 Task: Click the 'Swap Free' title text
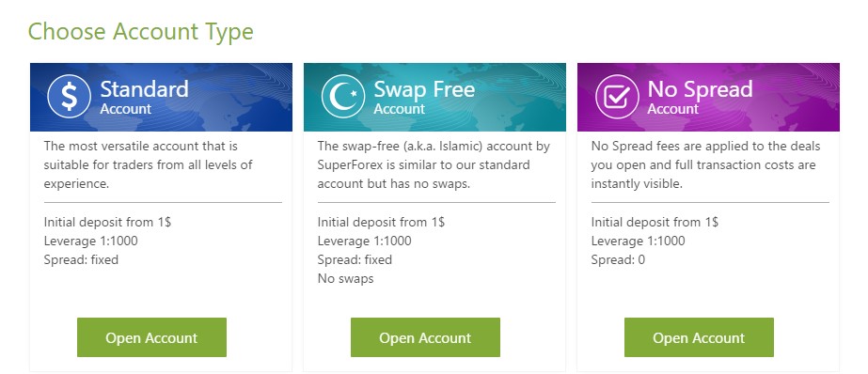tap(424, 90)
